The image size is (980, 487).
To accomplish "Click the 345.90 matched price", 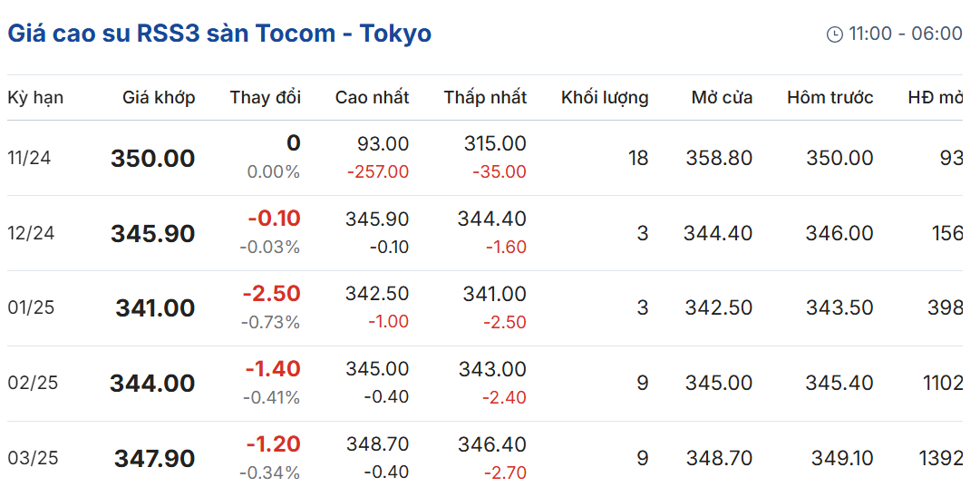I will [x=153, y=234].
